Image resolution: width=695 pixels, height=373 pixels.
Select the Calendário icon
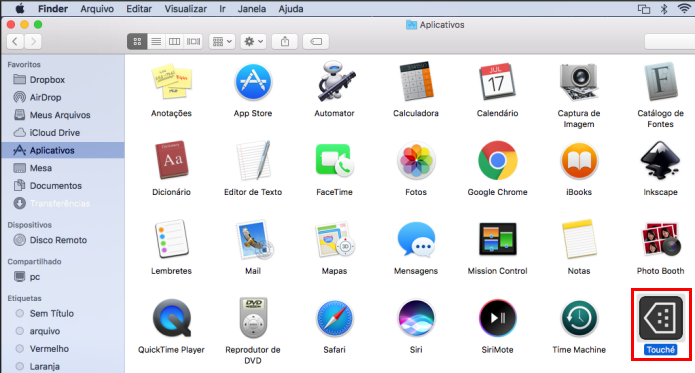pyautogui.click(x=497, y=82)
